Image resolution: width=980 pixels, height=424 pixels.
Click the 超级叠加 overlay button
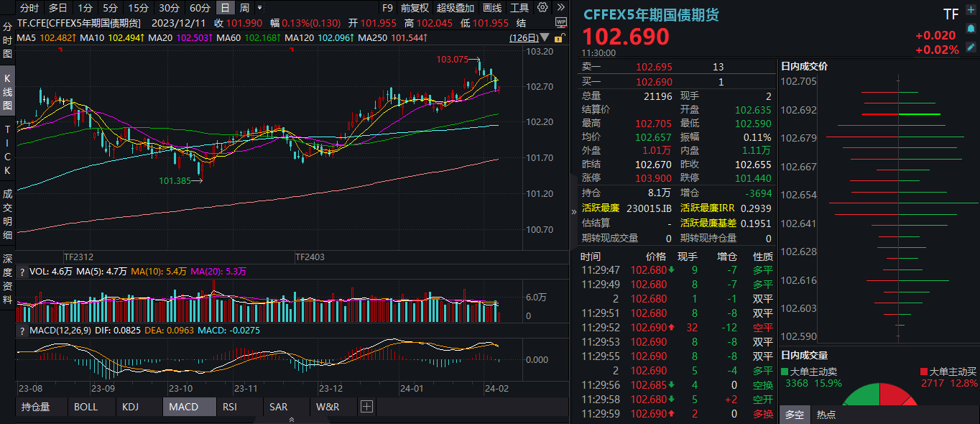pos(456,8)
